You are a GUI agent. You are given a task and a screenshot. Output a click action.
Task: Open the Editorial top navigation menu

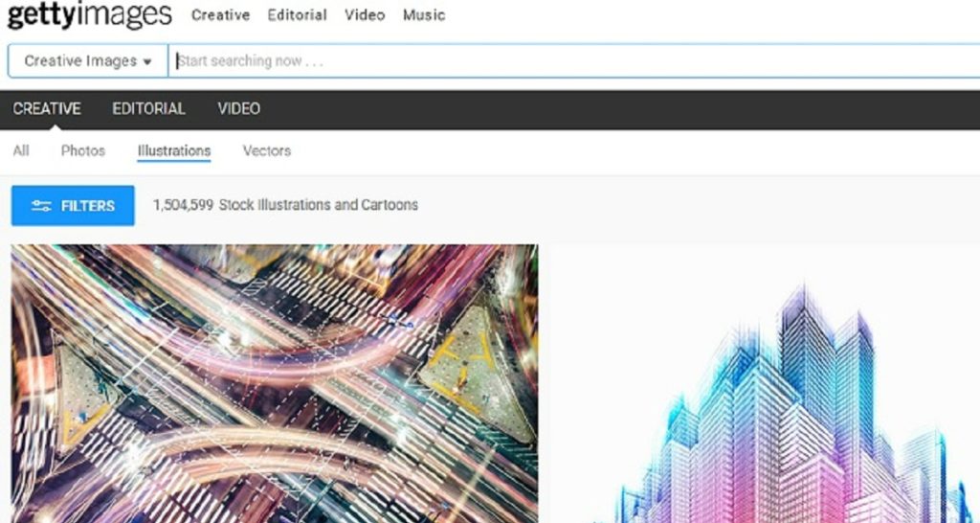point(297,15)
